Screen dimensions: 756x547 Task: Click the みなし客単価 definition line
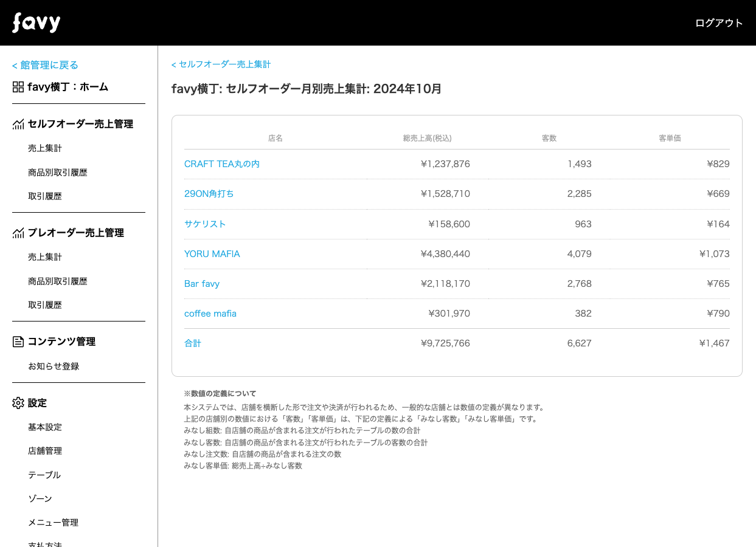(x=243, y=466)
